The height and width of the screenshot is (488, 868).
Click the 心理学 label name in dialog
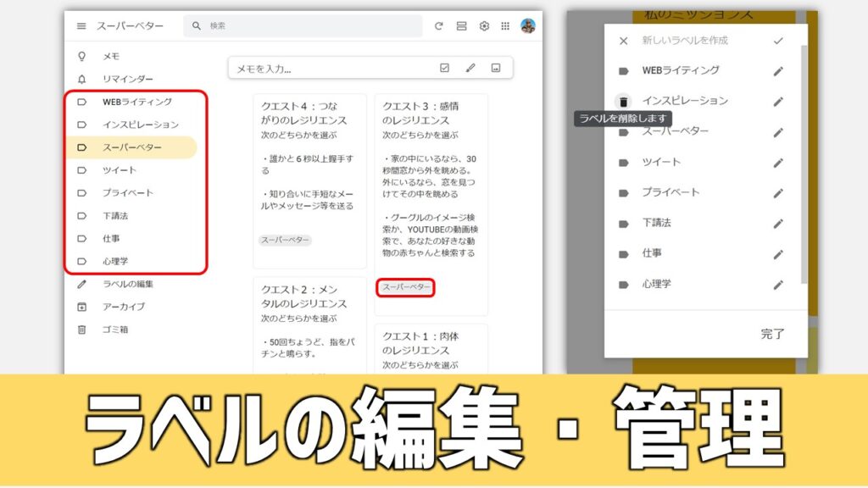657,284
